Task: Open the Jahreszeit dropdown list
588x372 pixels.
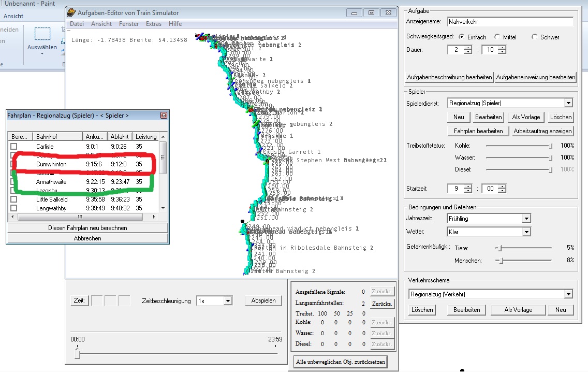Action: 526,219
